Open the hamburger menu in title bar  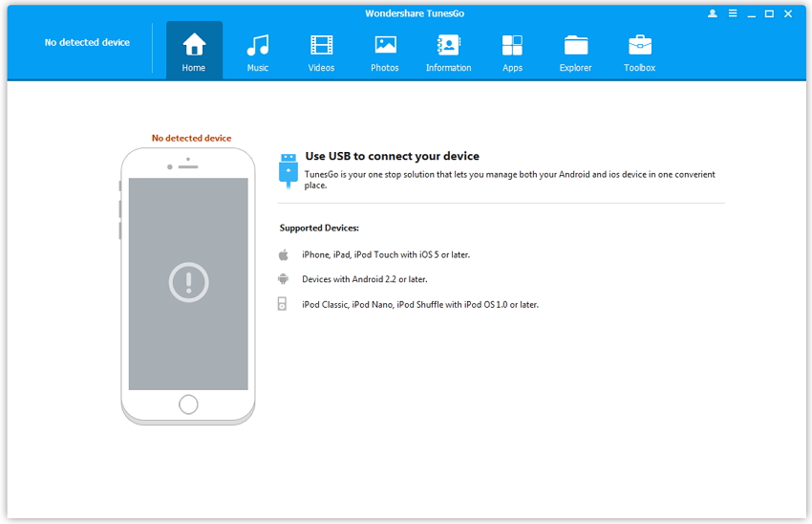point(733,14)
